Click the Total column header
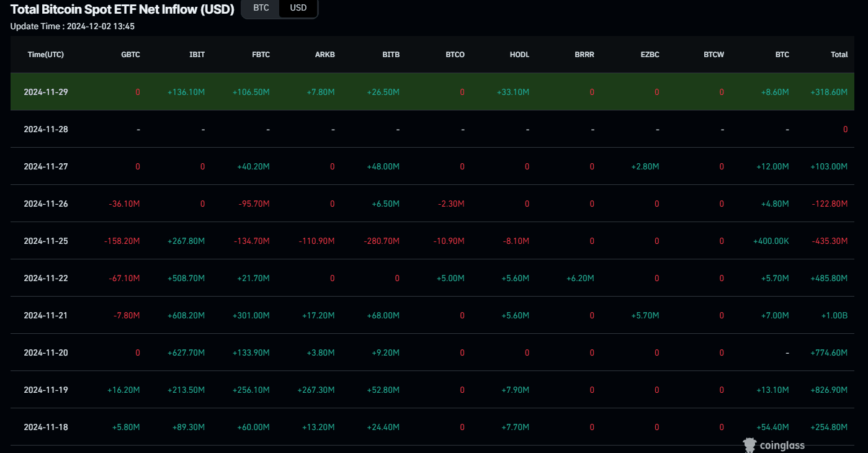The height and width of the screenshot is (453, 868). 839,55
